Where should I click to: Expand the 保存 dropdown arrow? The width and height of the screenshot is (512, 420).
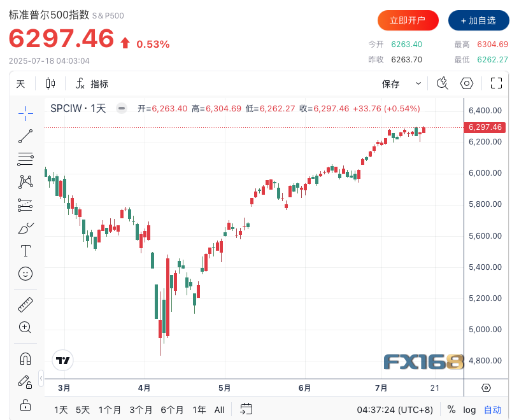pos(418,83)
